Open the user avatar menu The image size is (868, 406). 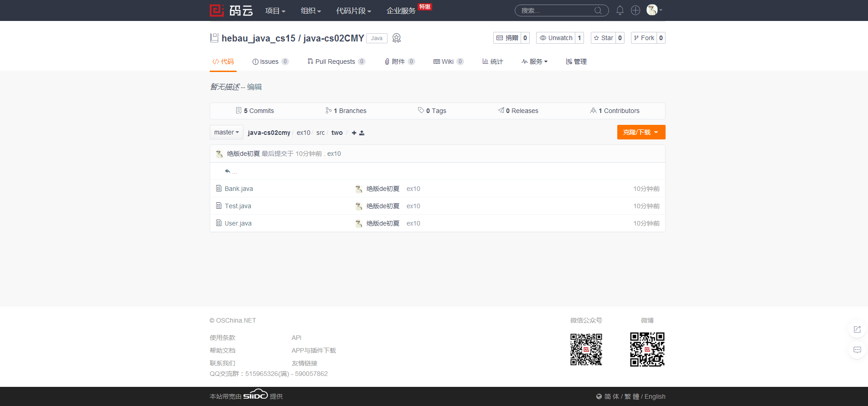[x=654, y=10]
